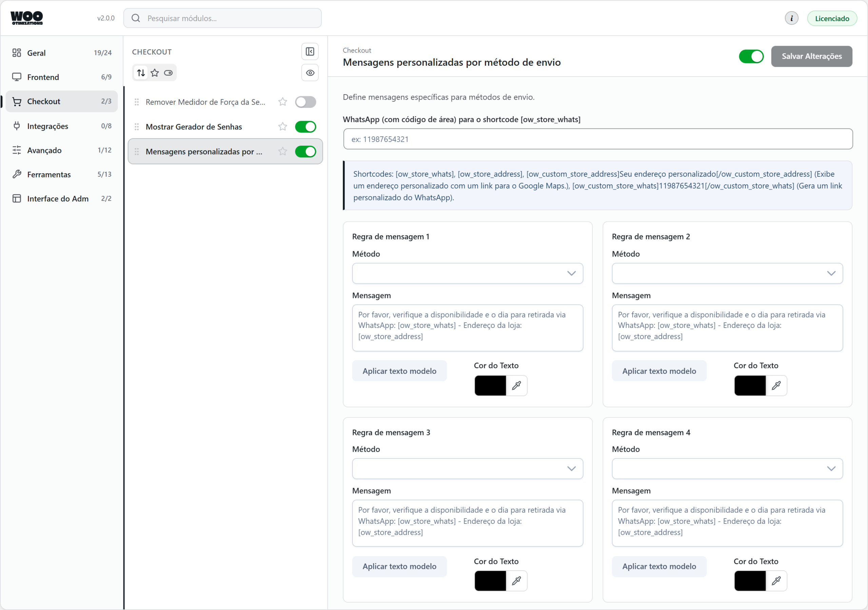Open Integrações sidebar section

[62, 126]
